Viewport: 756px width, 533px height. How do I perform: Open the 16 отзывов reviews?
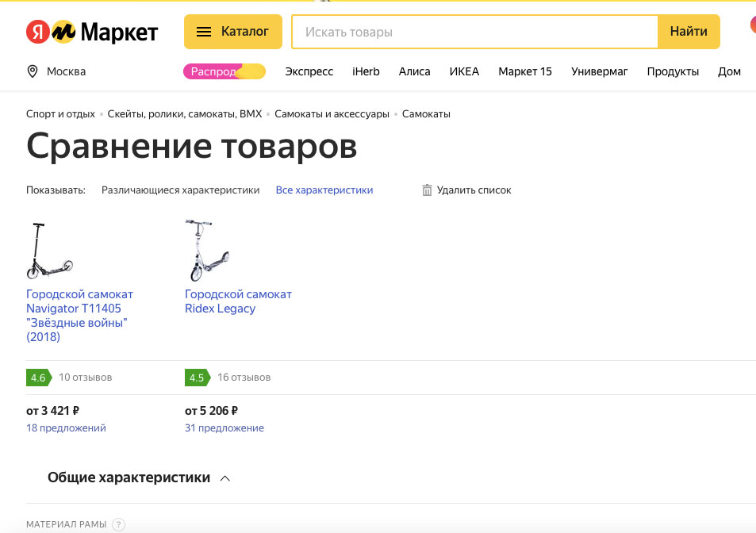tap(244, 378)
